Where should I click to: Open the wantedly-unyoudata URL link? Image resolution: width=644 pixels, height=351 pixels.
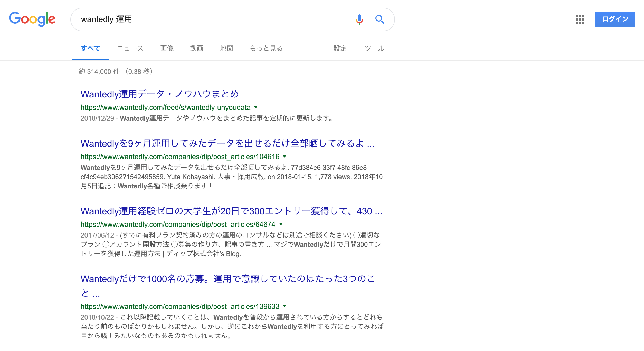pyautogui.click(x=166, y=107)
